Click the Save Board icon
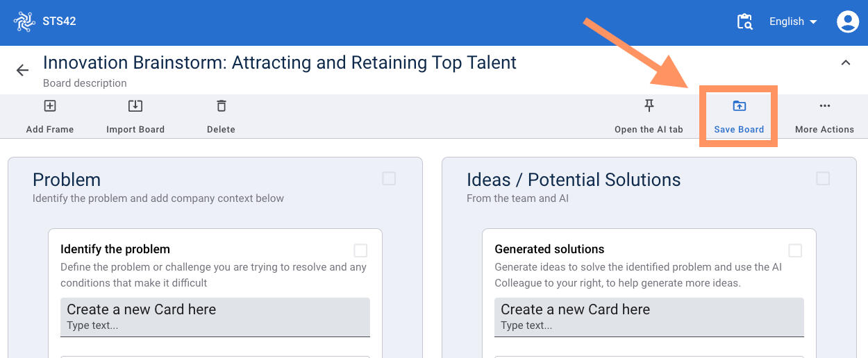 [x=739, y=106]
